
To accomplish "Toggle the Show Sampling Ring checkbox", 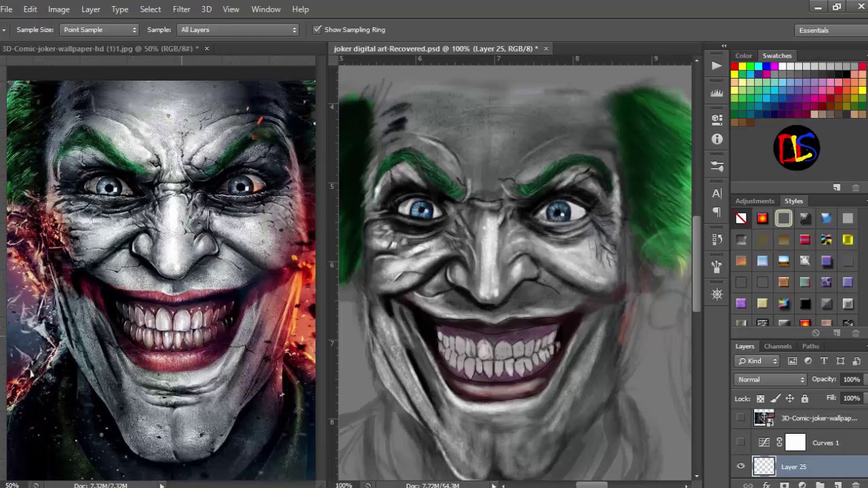I will click(x=317, y=30).
